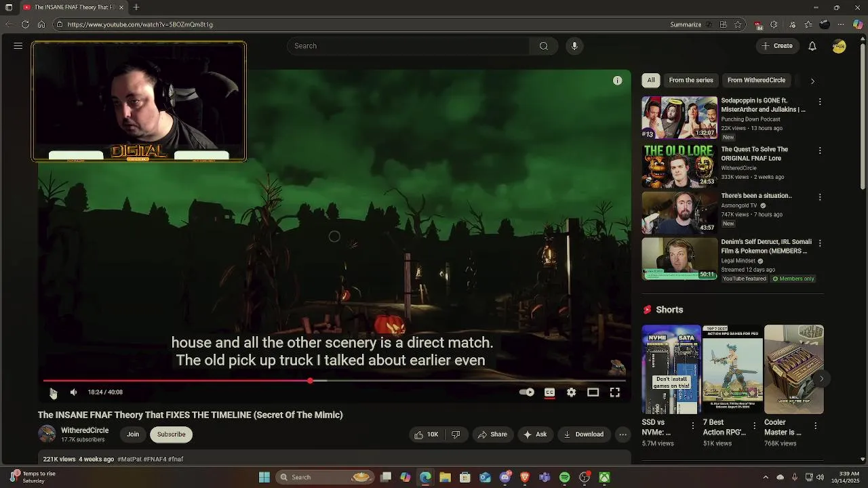This screenshot has height=488, width=868.
Task: Open YouTube hamburger guide menu
Action: (18, 46)
